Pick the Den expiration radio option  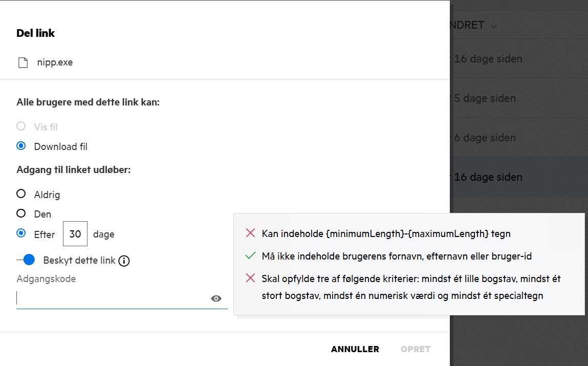[x=21, y=213]
